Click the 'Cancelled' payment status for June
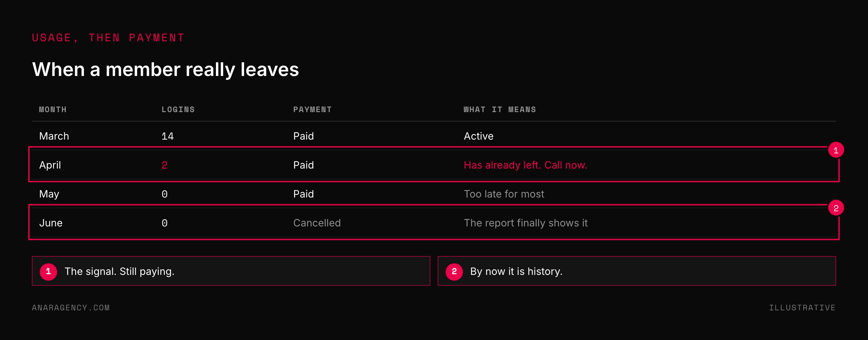Image resolution: width=868 pixels, height=340 pixels. click(x=317, y=223)
